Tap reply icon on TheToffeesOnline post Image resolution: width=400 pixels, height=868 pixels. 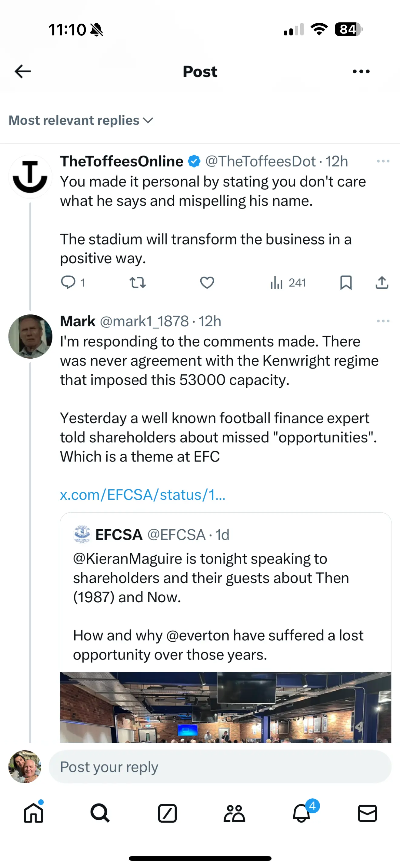click(68, 282)
